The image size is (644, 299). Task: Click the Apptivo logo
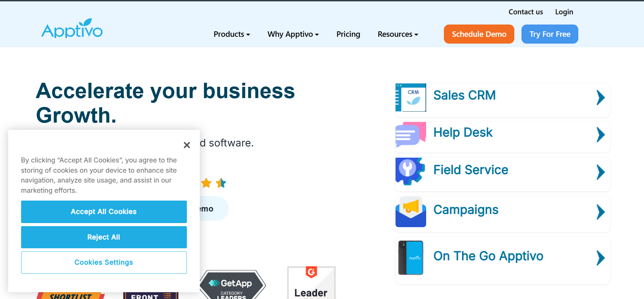coord(72,28)
